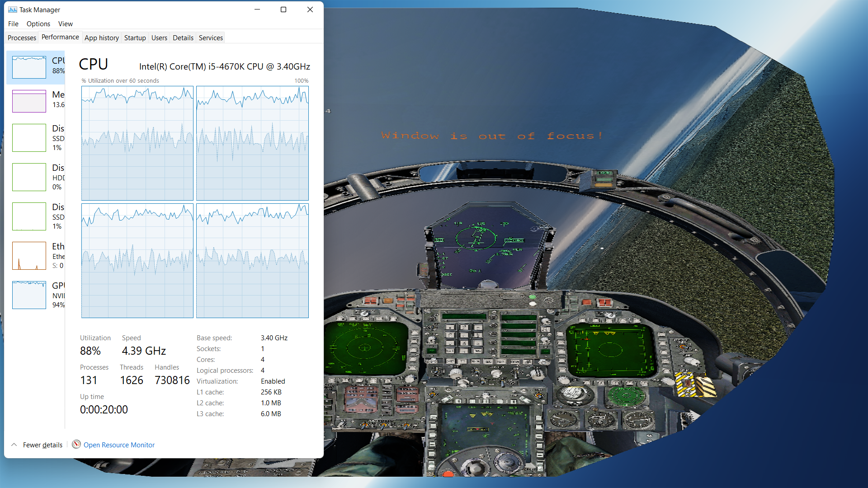Screen dimensions: 868x488
Task: Click the 1626 threads count
Action: point(132,380)
